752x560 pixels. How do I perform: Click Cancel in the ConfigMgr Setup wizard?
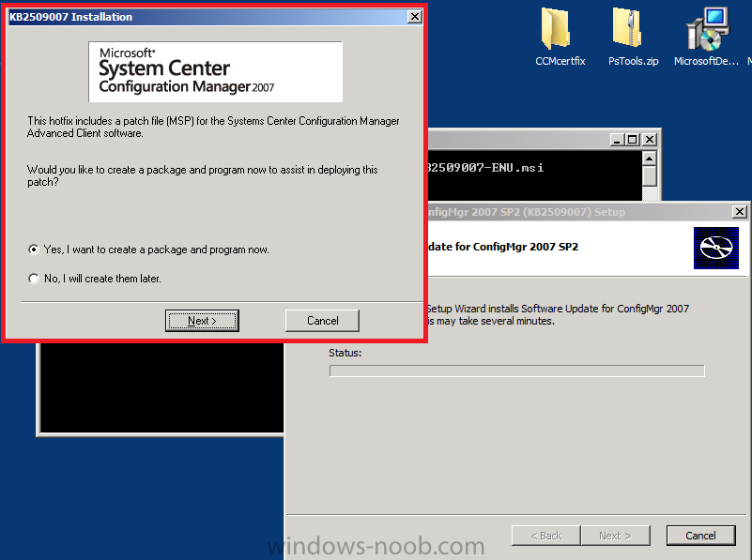(x=700, y=536)
